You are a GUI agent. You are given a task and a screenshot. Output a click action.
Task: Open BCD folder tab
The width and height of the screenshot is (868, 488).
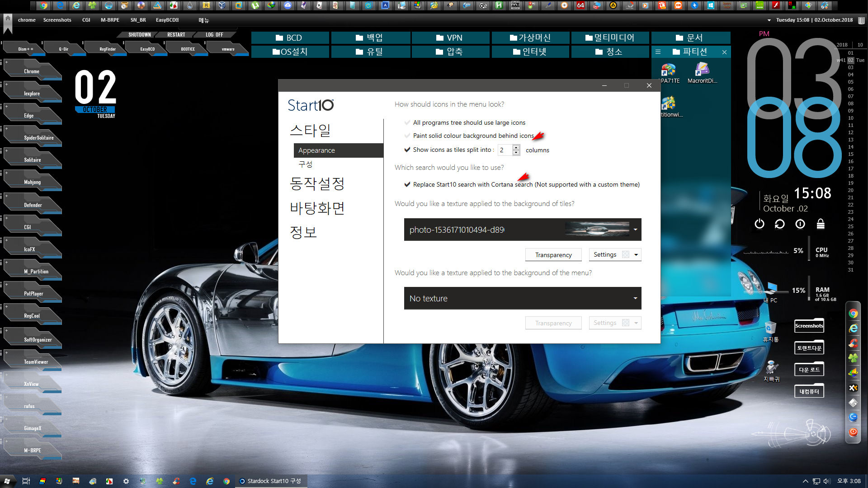coord(290,38)
